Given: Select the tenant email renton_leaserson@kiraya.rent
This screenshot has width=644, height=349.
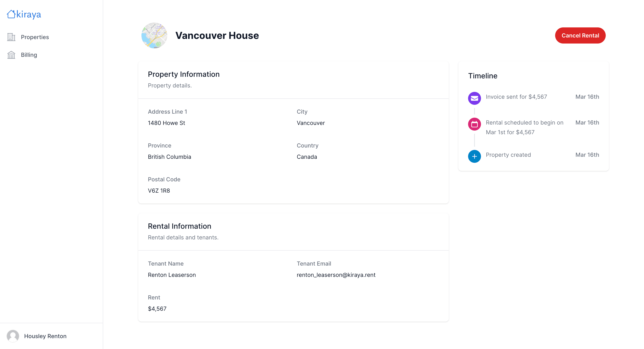Looking at the screenshot, I should (336, 275).
